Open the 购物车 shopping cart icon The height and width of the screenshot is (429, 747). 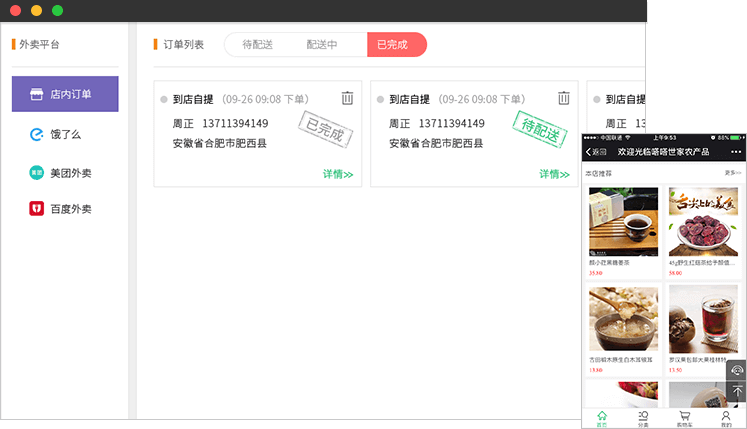pyautogui.click(x=684, y=418)
